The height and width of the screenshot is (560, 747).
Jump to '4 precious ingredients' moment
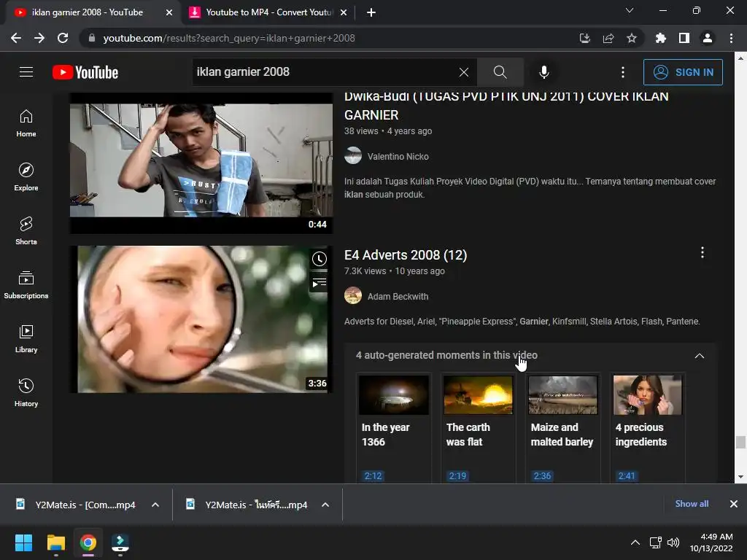pyautogui.click(x=648, y=428)
